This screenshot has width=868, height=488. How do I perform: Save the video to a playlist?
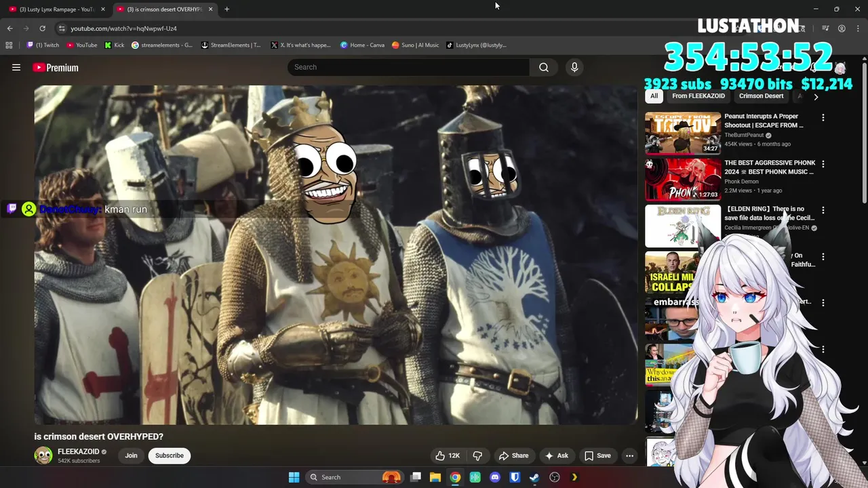[597, 455]
